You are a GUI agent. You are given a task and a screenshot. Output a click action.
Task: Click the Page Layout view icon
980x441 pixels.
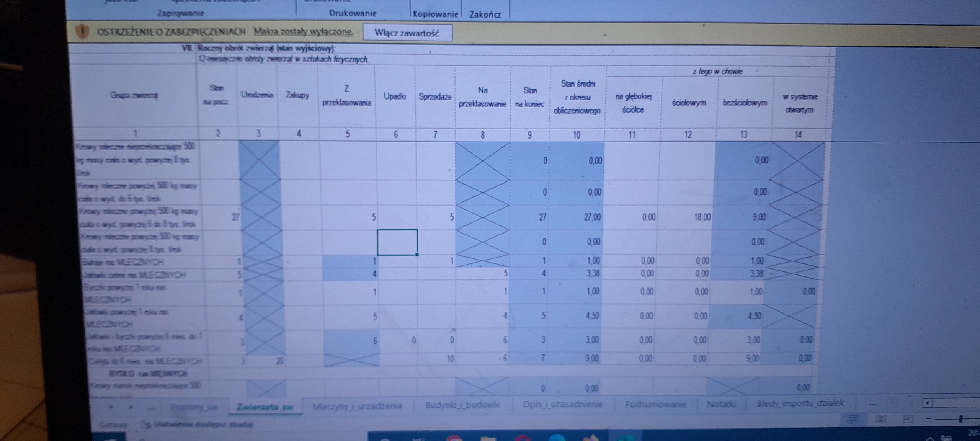click(x=881, y=419)
